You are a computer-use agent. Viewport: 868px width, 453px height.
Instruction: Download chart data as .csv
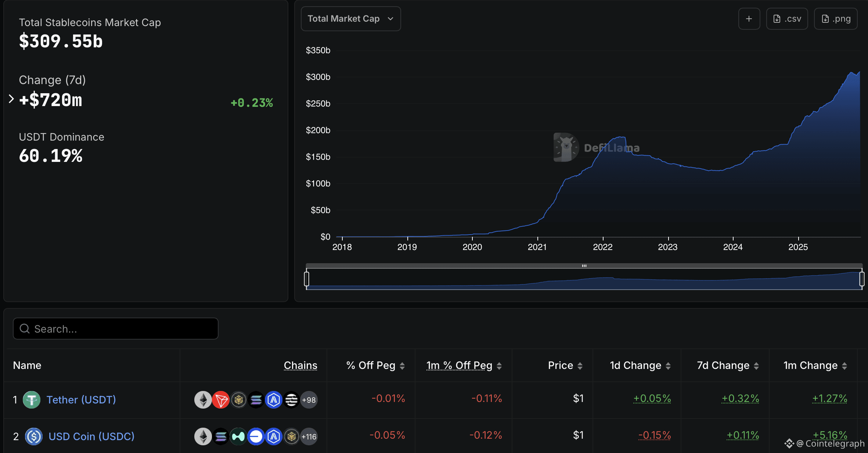(x=787, y=19)
